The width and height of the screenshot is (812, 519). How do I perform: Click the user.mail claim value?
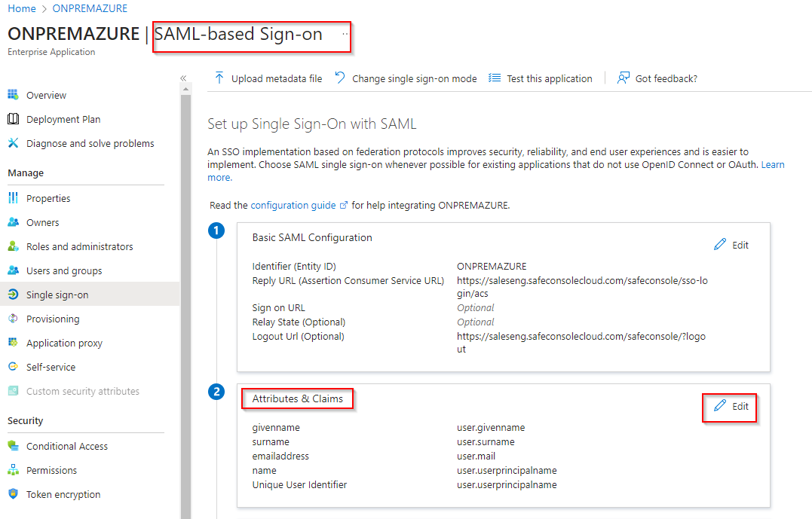(476, 456)
